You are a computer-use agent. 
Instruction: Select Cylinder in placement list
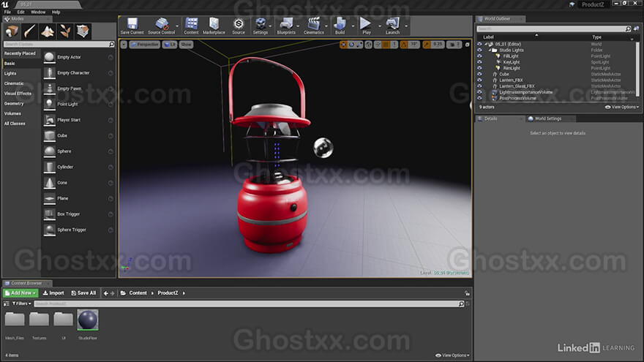pyautogui.click(x=78, y=167)
